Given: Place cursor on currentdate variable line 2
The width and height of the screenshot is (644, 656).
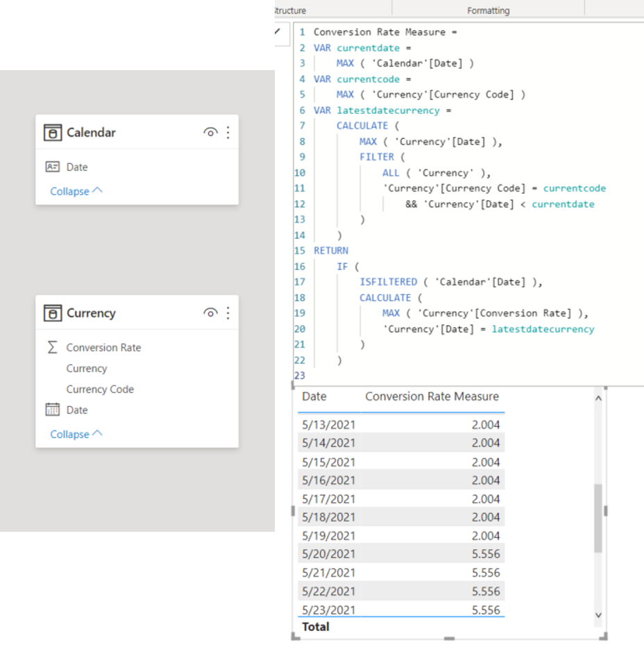Looking at the screenshot, I should pos(368,48).
